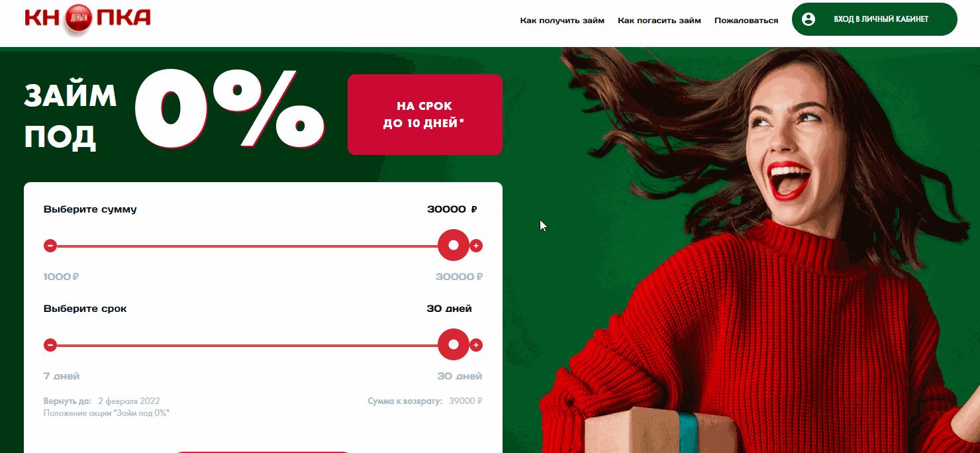Click the 1000 ₽ minimum amount label

[61, 277]
